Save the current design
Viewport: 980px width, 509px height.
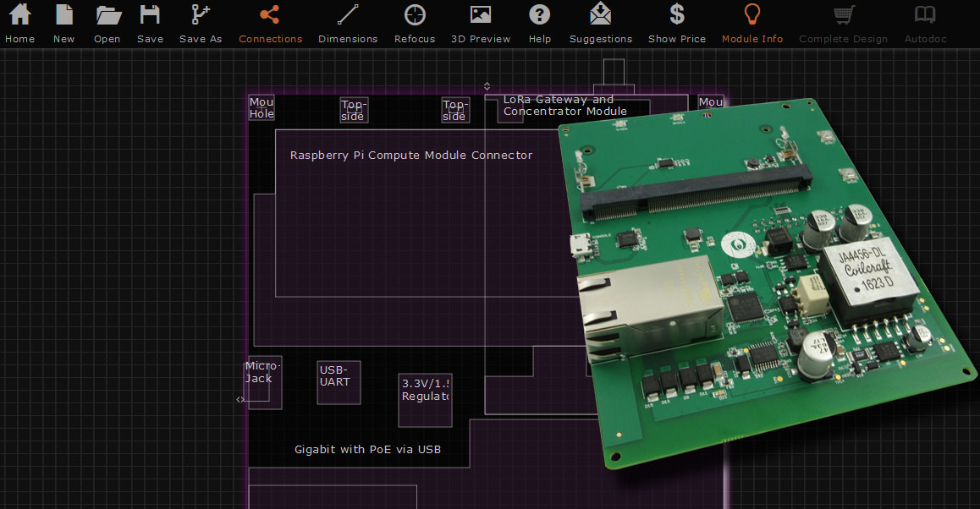(150, 22)
